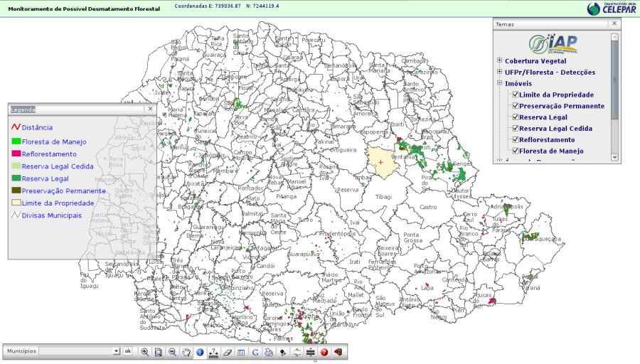
Task: Open the red help icon
Action: tap(324, 352)
